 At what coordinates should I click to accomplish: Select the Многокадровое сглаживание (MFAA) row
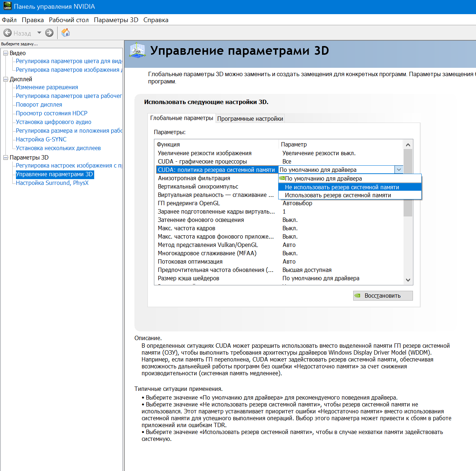(x=279, y=253)
